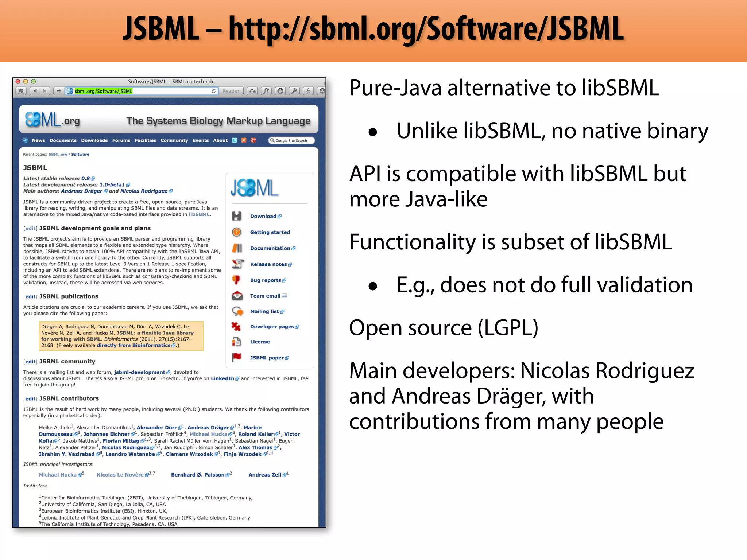Click edit next to development goals heading
Image resolution: width=747 pixels, height=560 pixels.
click(x=30, y=228)
